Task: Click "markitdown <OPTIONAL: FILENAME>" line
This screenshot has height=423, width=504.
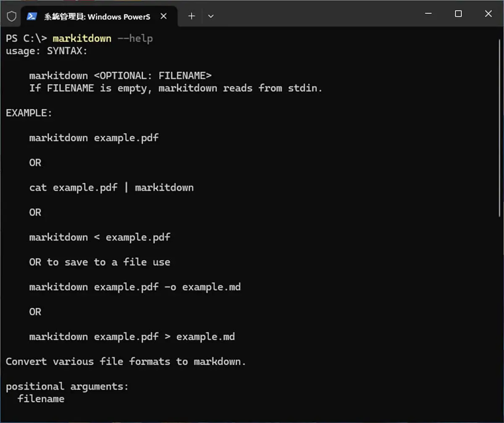Action: tap(121, 76)
